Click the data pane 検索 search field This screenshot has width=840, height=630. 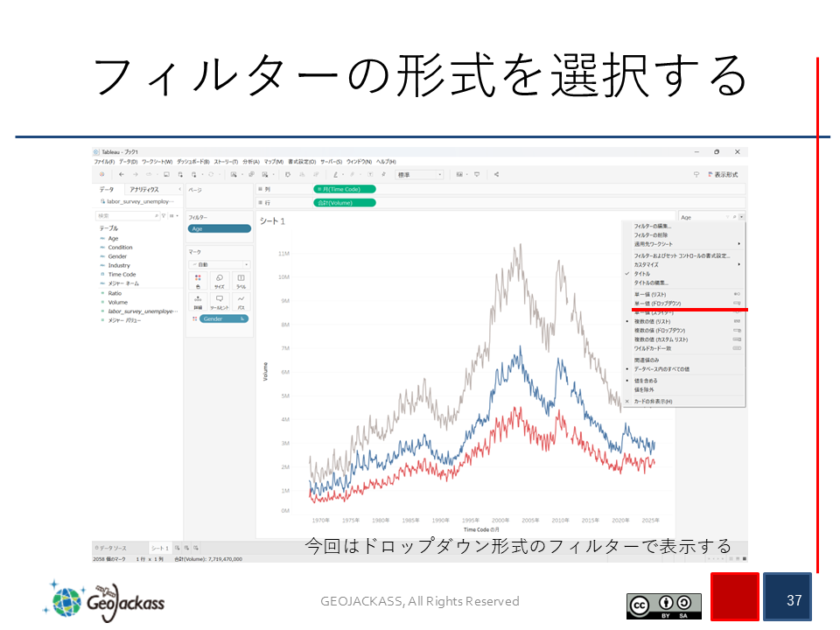(x=124, y=214)
